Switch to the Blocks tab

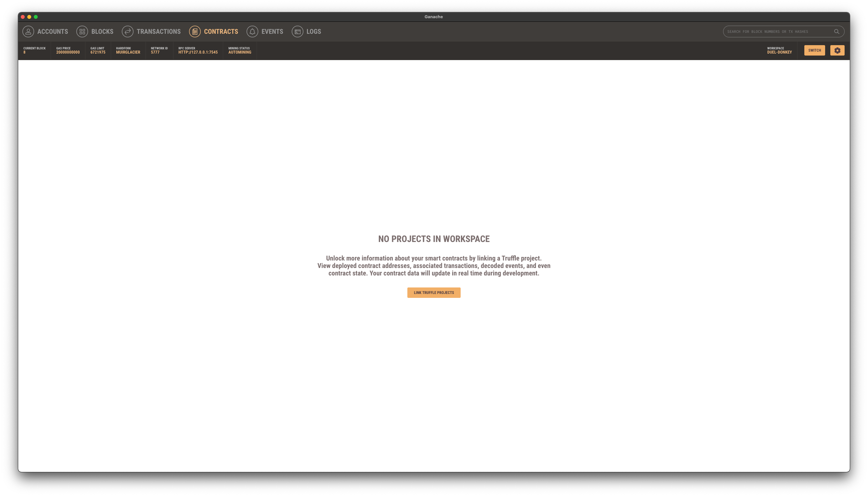pyautogui.click(x=102, y=31)
